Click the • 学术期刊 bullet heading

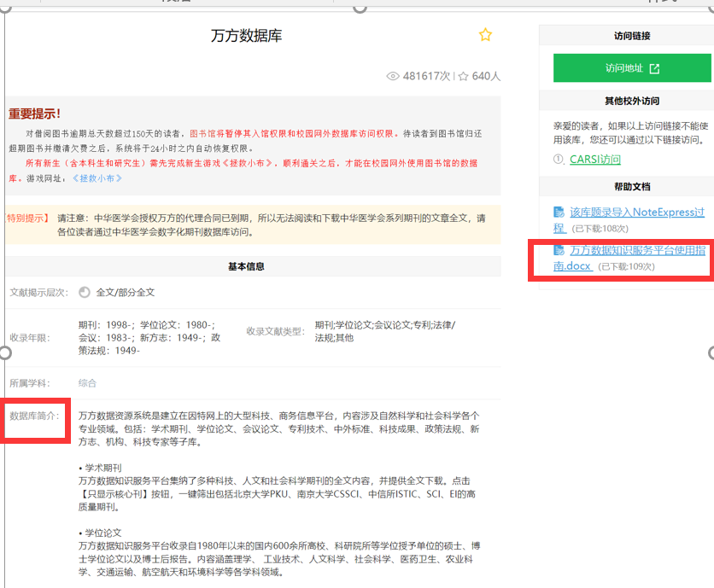[100, 468]
